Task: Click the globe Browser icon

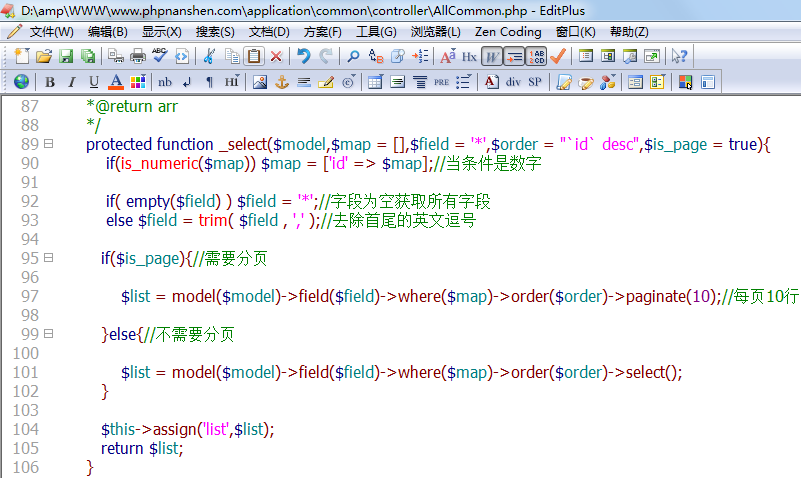Action: click(21, 82)
